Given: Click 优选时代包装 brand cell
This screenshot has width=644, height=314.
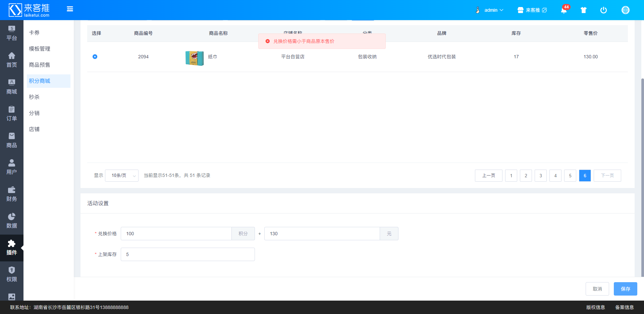Looking at the screenshot, I should click(x=442, y=57).
